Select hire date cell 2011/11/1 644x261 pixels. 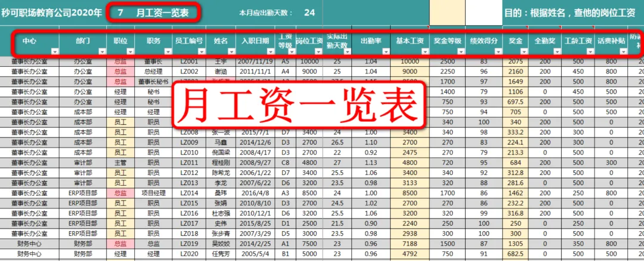[255, 72]
